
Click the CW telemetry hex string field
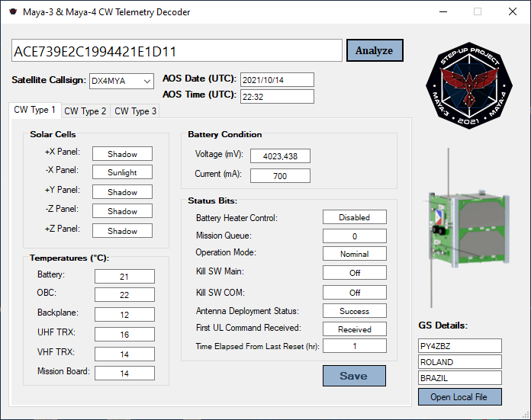pyautogui.click(x=177, y=52)
